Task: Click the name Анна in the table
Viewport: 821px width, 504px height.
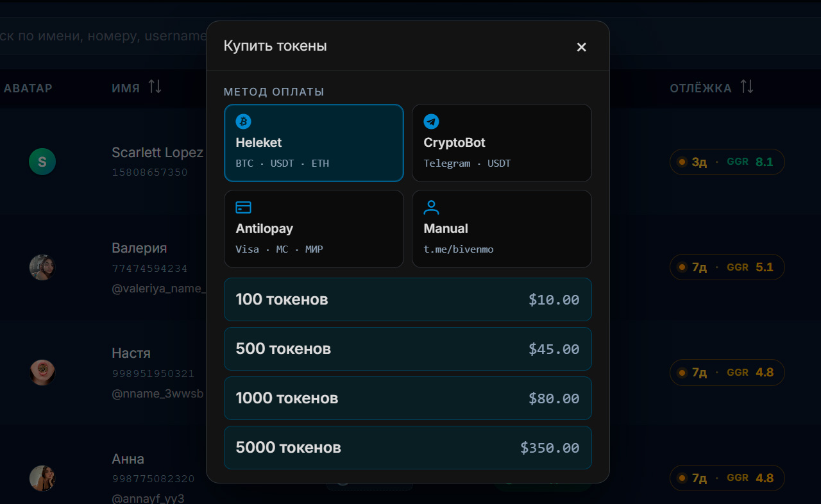Action: pyautogui.click(x=128, y=459)
